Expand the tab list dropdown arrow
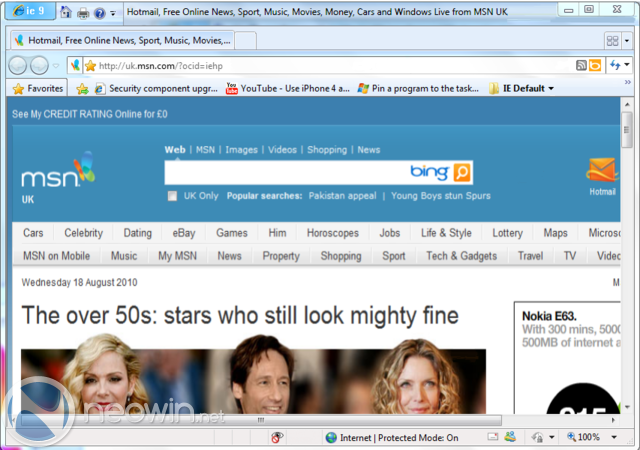The width and height of the screenshot is (640, 450). coord(627,41)
